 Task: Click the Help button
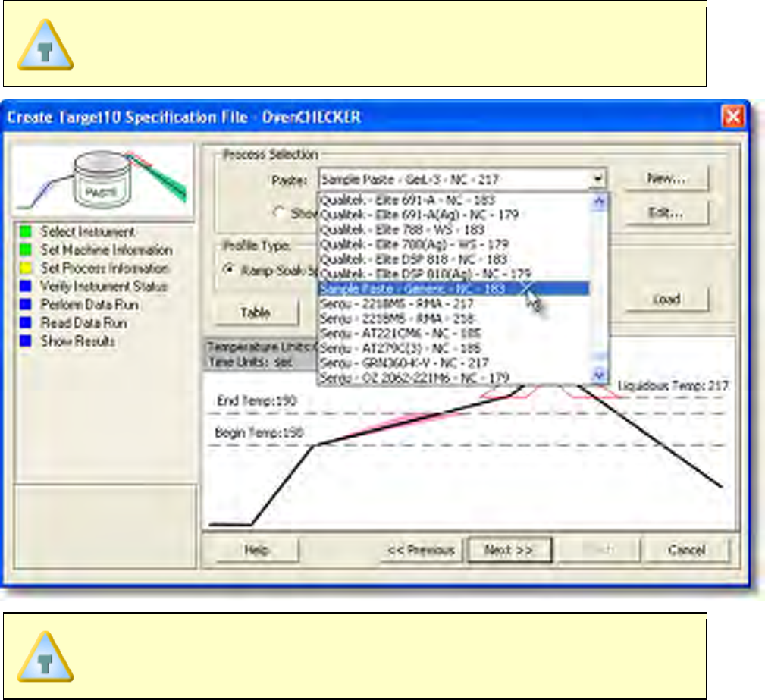point(256,550)
